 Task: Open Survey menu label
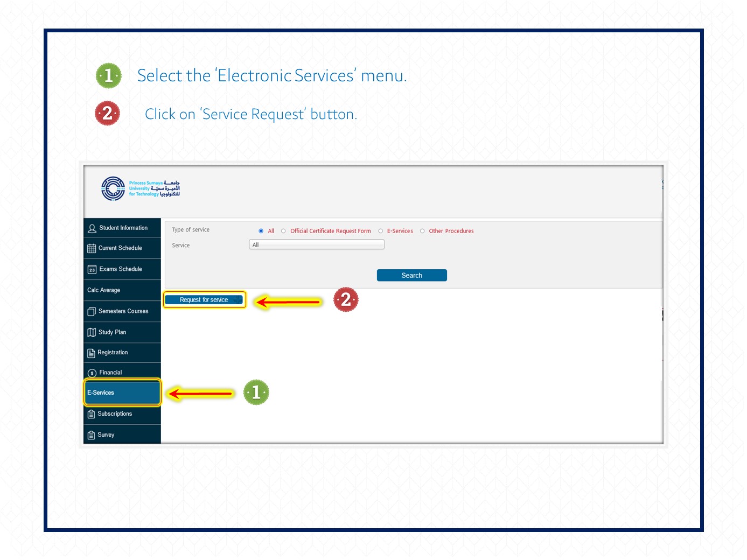click(106, 435)
